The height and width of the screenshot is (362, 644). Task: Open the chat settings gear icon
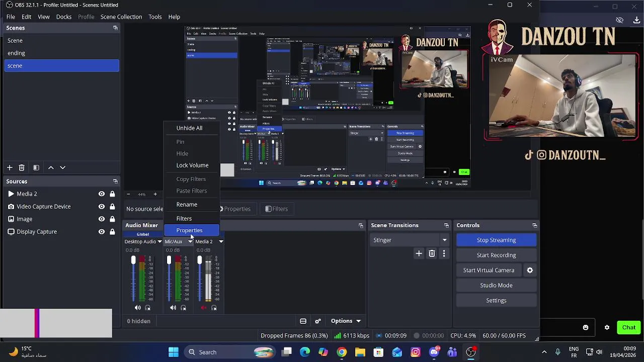(x=607, y=328)
